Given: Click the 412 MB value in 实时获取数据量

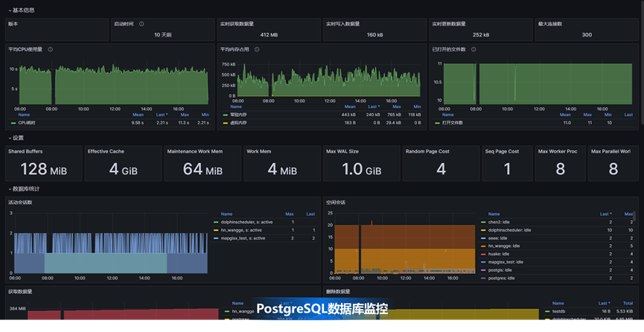Looking at the screenshot, I should 269,35.
